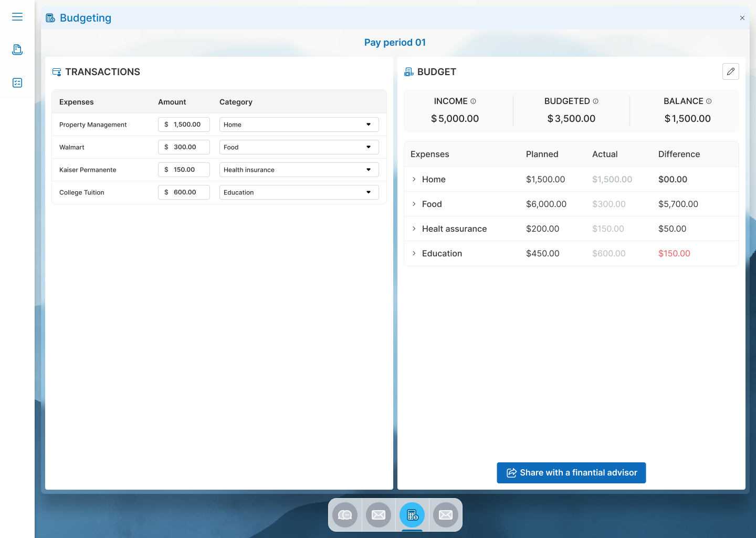Screen dimensions: 756x538
Task: Open the budgeting calculator app in the dock
Action: click(412, 515)
